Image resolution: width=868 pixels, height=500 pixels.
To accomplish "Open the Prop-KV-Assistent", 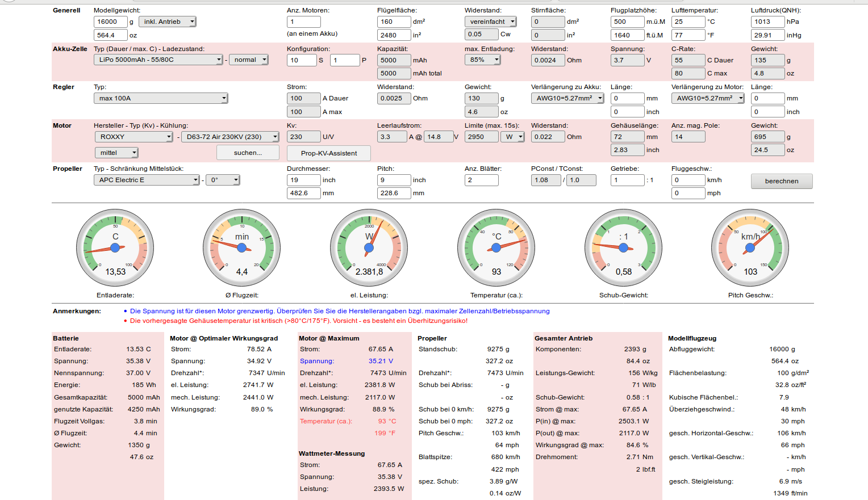I will [328, 153].
